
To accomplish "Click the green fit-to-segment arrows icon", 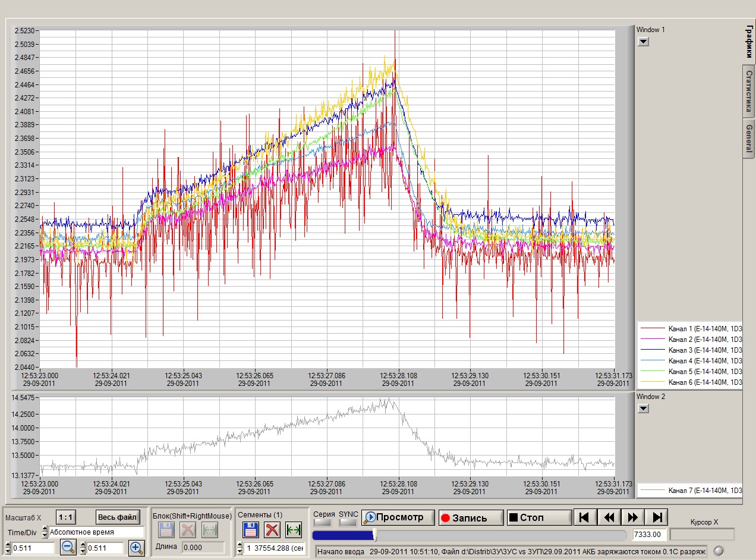I will point(293,529).
